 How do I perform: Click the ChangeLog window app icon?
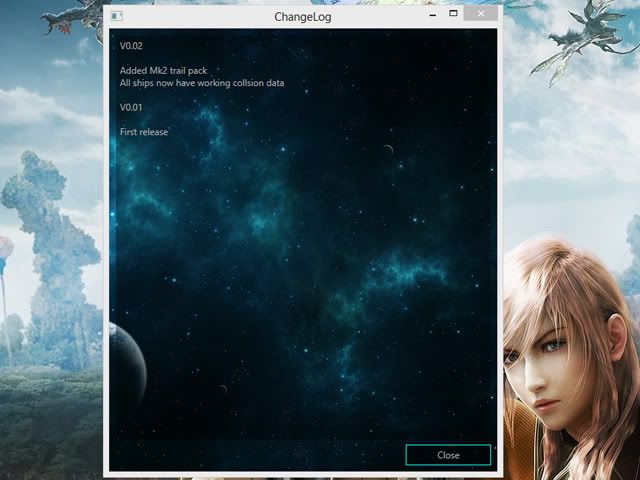pos(117,16)
